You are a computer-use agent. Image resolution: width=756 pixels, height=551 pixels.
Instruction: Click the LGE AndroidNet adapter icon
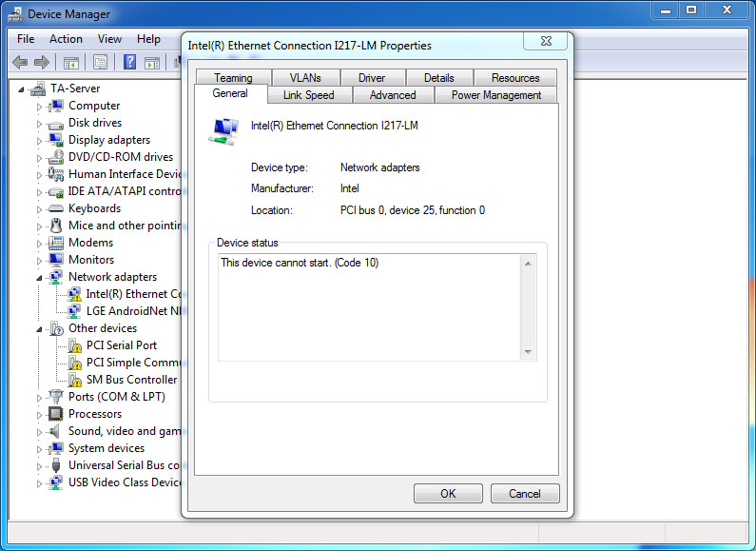[x=74, y=311]
